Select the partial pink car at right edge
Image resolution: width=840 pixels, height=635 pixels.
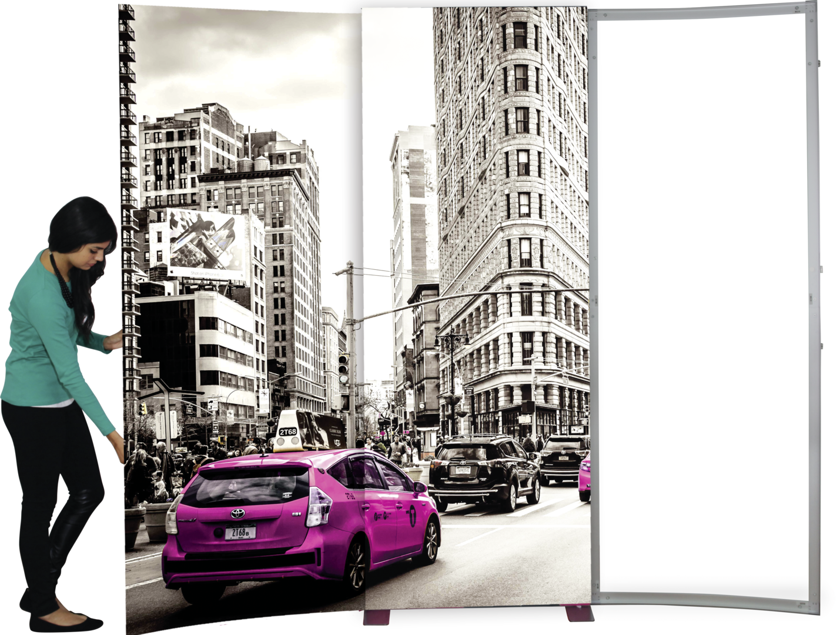click(584, 479)
